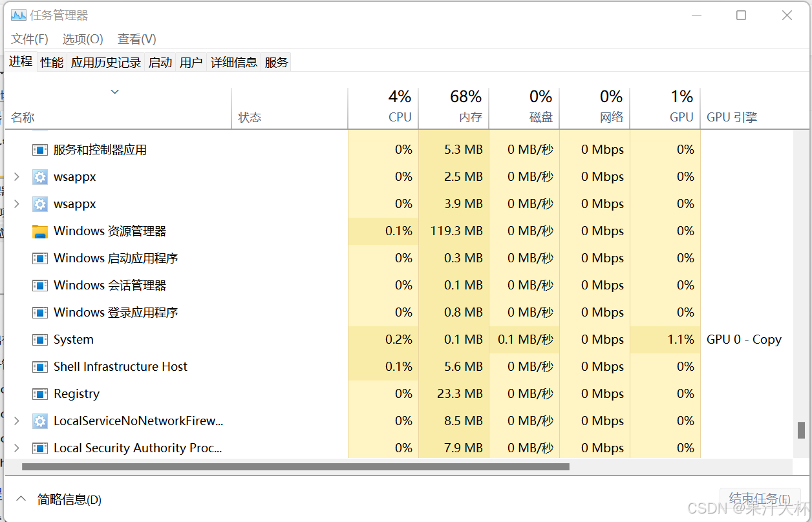This screenshot has height=522, width=812.
Task: Select the Registry process name
Action: tap(76, 394)
